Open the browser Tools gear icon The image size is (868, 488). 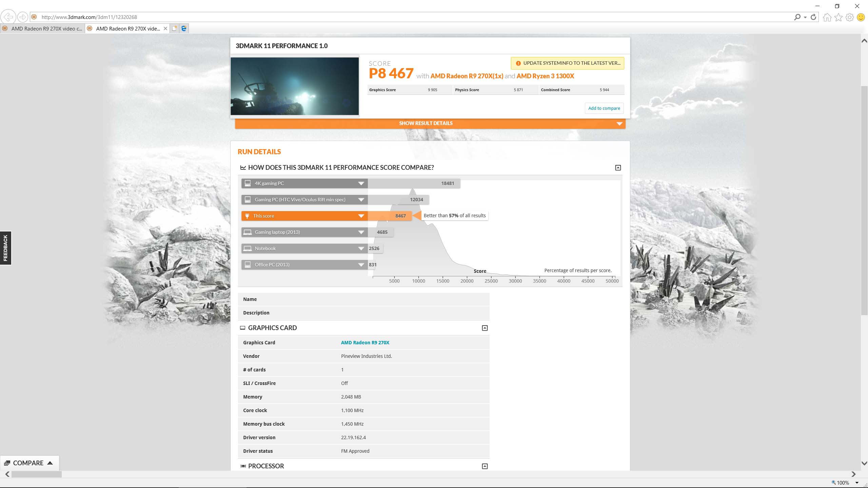(850, 17)
